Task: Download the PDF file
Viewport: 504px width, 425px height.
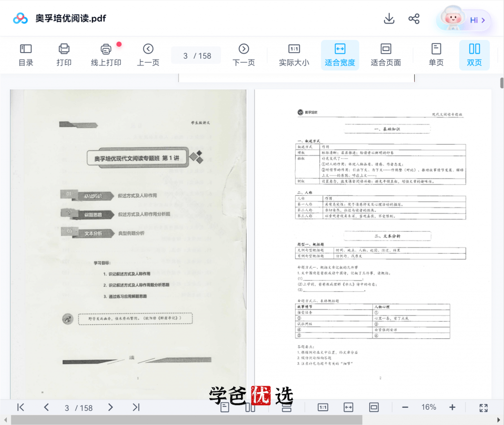Action: point(389,19)
